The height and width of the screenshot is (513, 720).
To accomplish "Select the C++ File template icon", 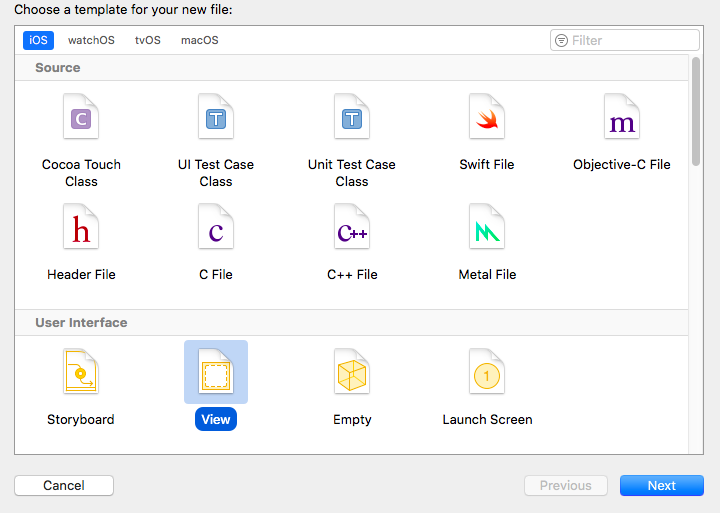I will coord(352,229).
